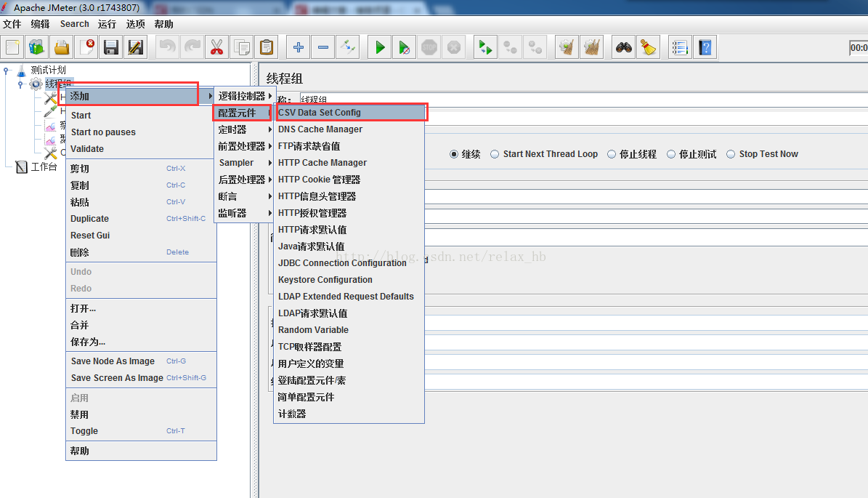Viewport: 868px width, 498px height.
Task: Select the 停止线程 radio button
Action: pyautogui.click(x=612, y=154)
